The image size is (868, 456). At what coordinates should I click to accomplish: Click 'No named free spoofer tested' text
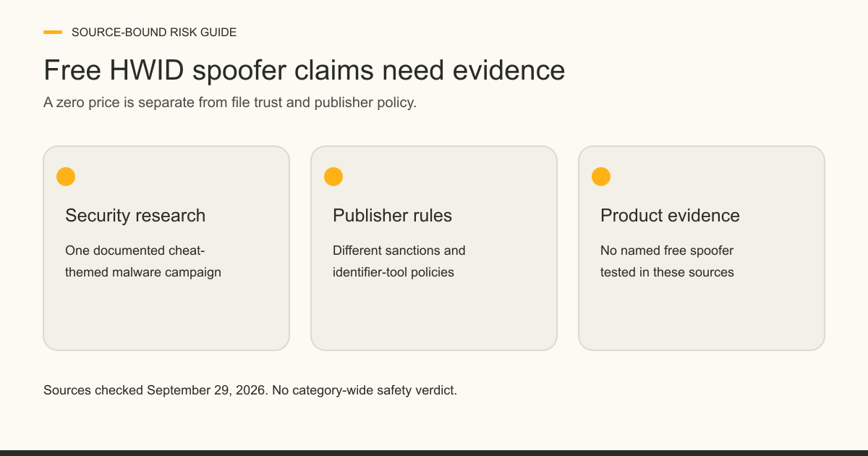click(x=667, y=261)
